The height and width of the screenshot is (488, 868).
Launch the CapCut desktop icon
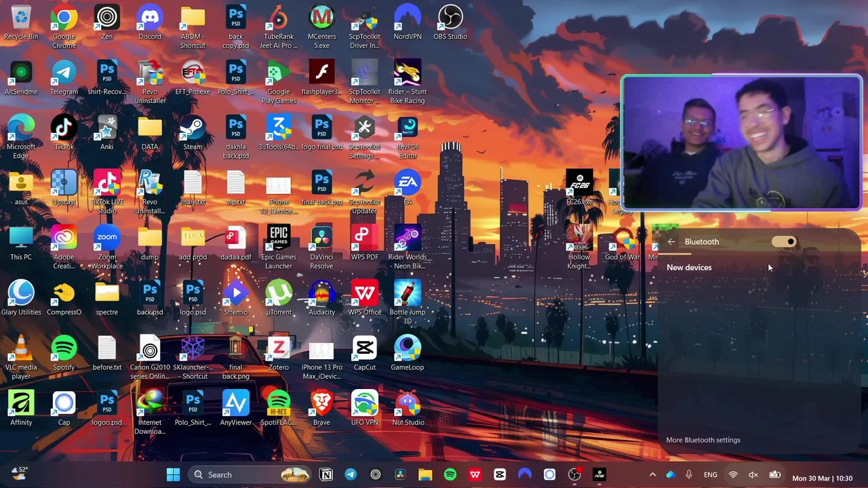click(x=364, y=353)
